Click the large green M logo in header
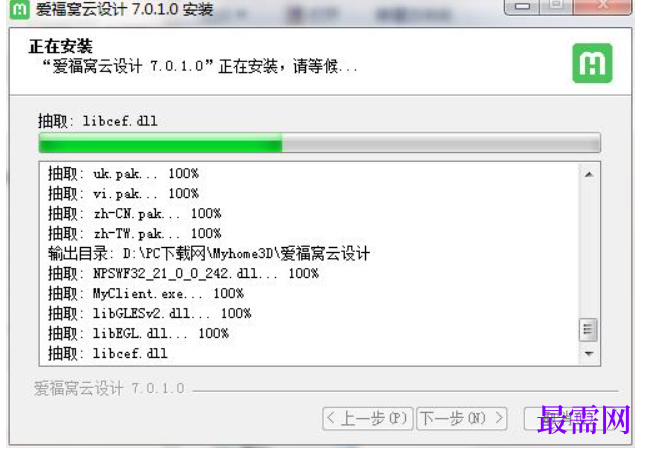The image size is (649, 451). click(592, 63)
